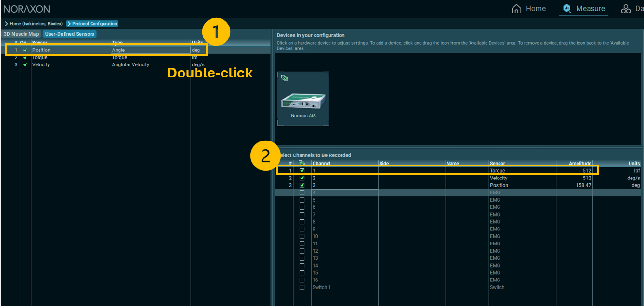Switch to the 3D Muscle Map tab
Viewport: 644px width, 307px height.
tap(21, 34)
